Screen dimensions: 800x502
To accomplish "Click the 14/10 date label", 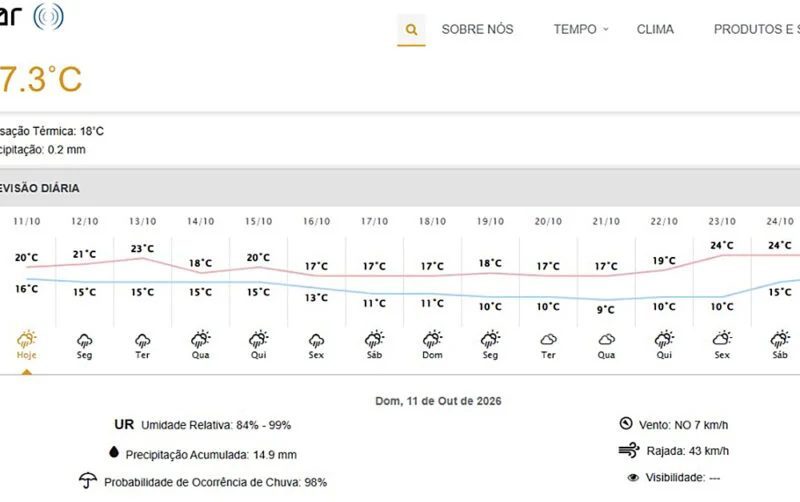I will [201, 221].
